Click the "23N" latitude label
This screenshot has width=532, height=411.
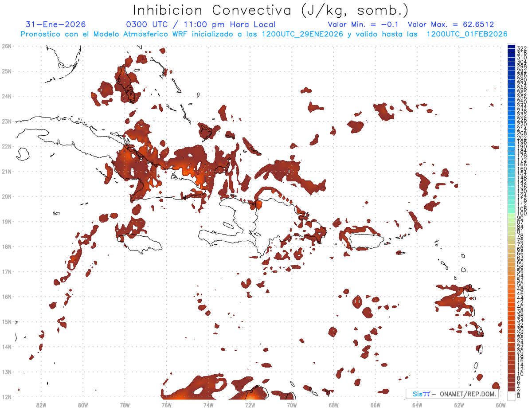click(x=6, y=121)
